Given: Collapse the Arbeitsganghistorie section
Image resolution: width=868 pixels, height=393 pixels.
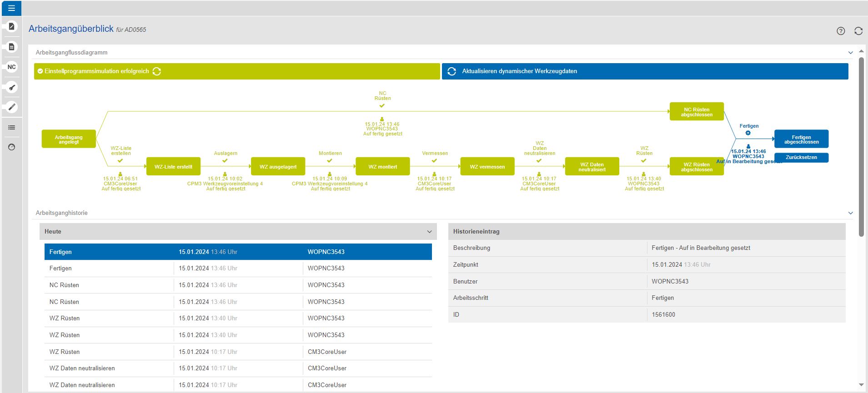Looking at the screenshot, I should (x=850, y=213).
